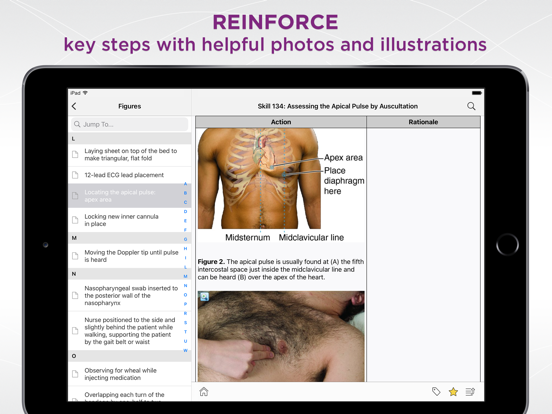This screenshot has height=414, width=552.
Task: Tap the document icon beside '12-lead ECG'
Action: [x=75, y=175]
